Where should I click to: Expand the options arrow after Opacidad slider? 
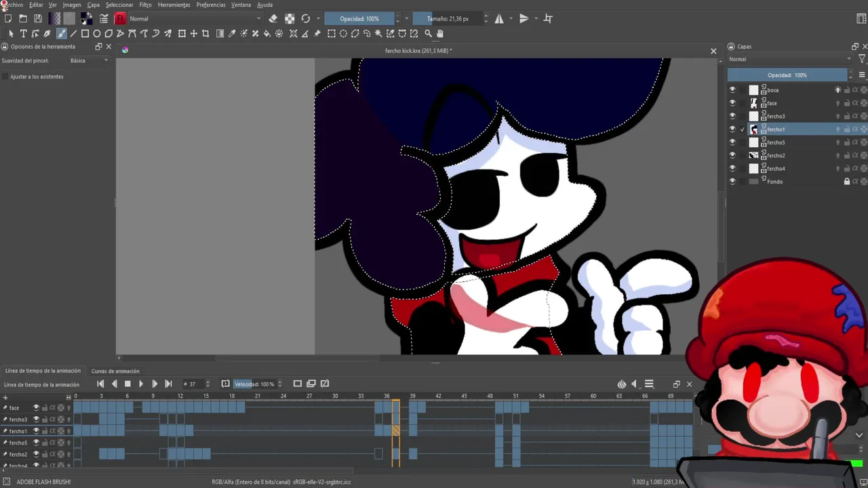click(406, 18)
